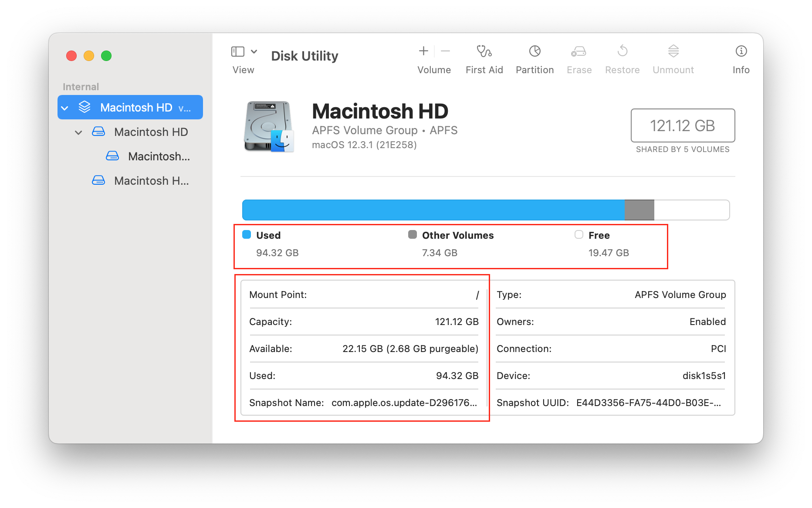The width and height of the screenshot is (812, 508).
Task: Click the Free legend circle
Action: [x=579, y=234]
